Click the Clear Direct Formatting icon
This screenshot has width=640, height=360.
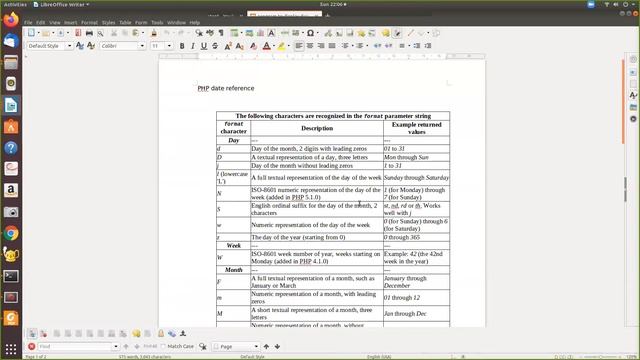coord(253,46)
